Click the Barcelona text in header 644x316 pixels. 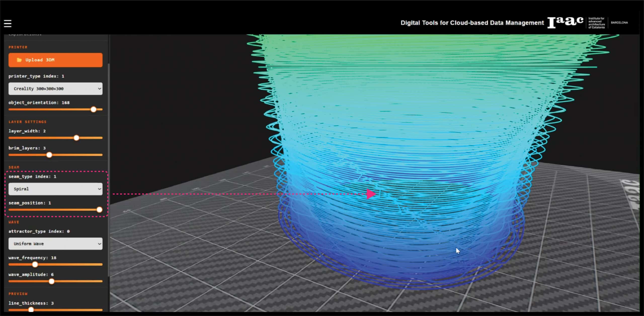pos(619,23)
